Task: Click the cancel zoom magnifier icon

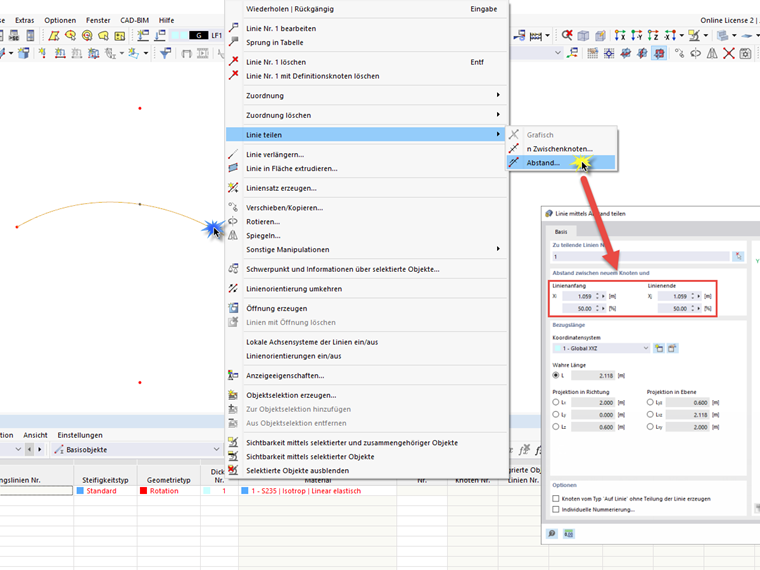Action: click(567, 35)
